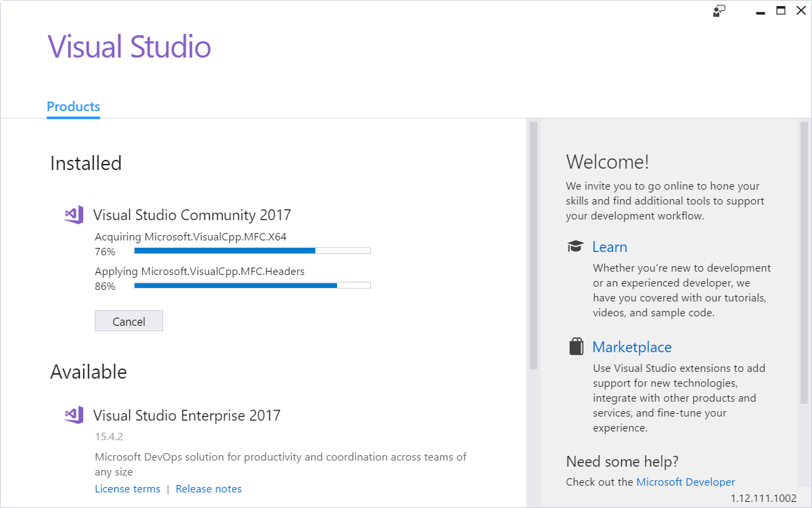Click the welcome invitation paragraph text

[x=665, y=201]
